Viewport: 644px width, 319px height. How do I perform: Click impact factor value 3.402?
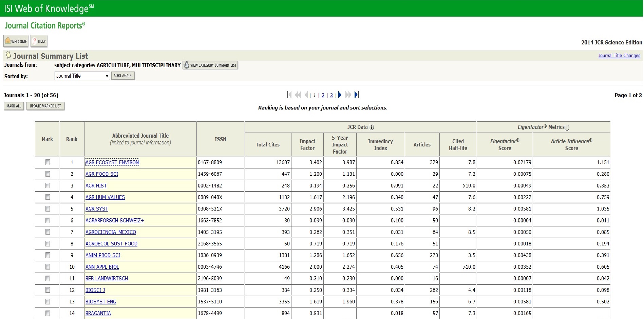coord(316,162)
